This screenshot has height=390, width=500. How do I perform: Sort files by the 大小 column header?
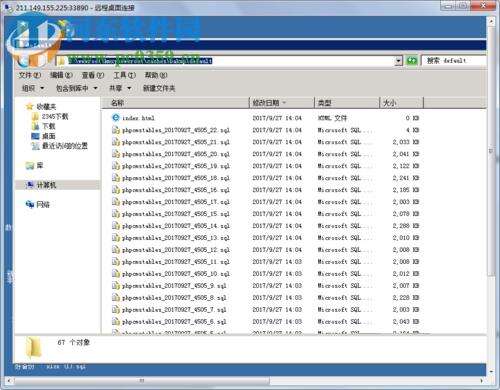coord(402,103)
